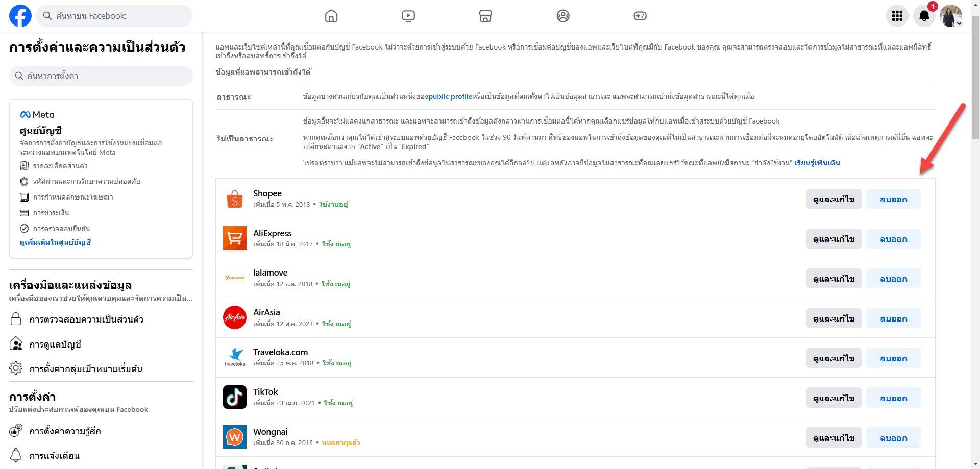Open the Groups icon in top bar
The height and width of the screenshot is (469, 980).
562,16
